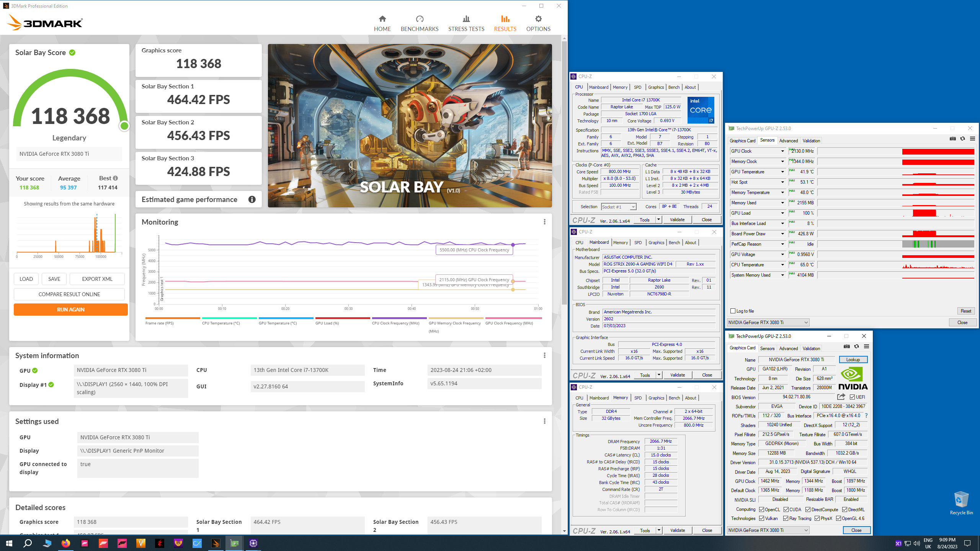
Task: Toggle the PhysX checkbox
Action: 817,518
